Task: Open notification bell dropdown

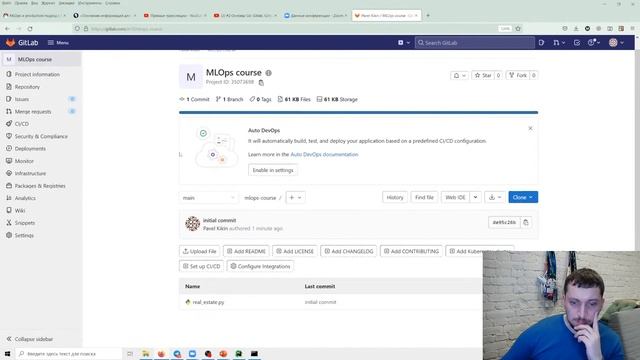Action: (x=459, y=75)
